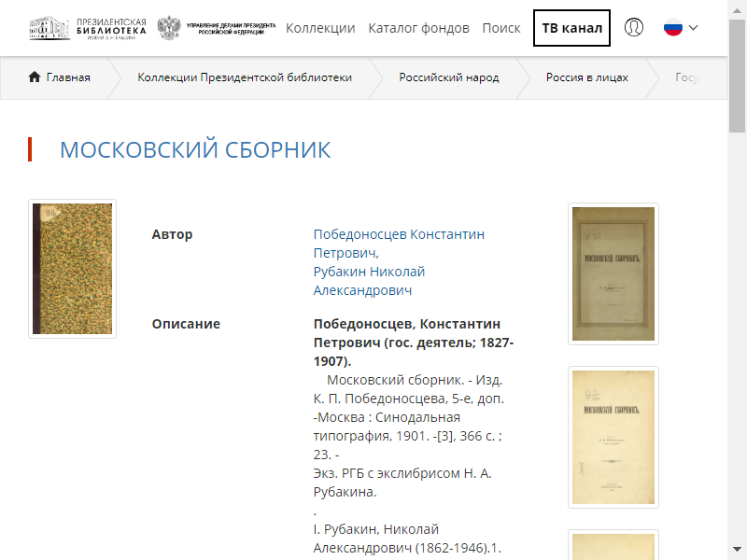The image size is (747, 560).
Task: Click the Russian flag language icon
Action: (673, 28)
